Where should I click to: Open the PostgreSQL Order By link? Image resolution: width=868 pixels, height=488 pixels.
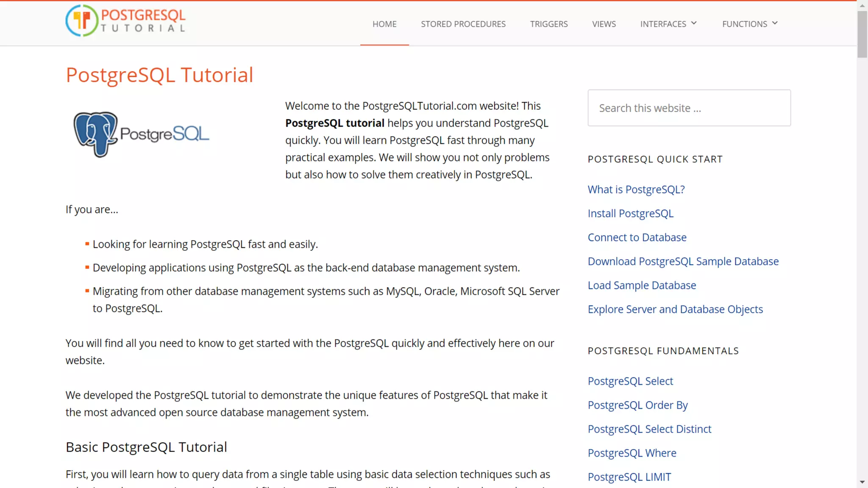pyautogui.click(x=637, y=405)
